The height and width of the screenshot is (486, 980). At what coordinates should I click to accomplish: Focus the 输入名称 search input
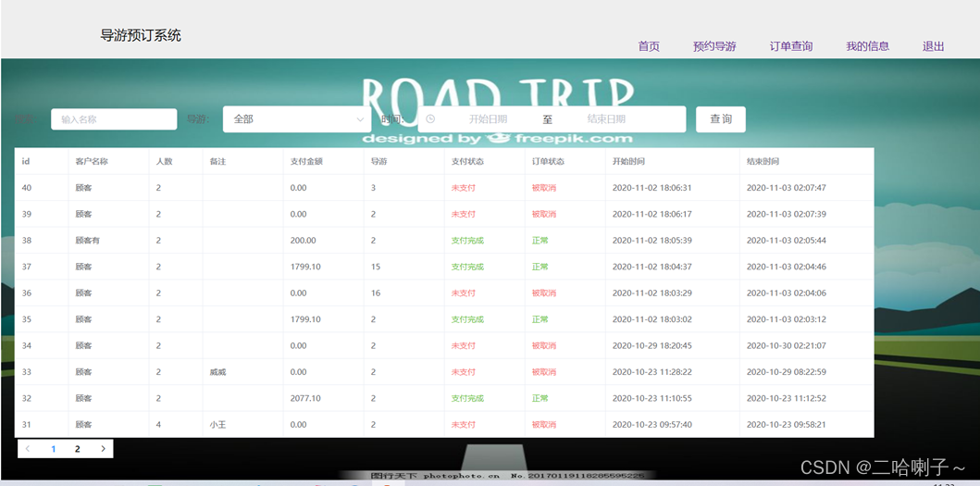coord(114,119)
